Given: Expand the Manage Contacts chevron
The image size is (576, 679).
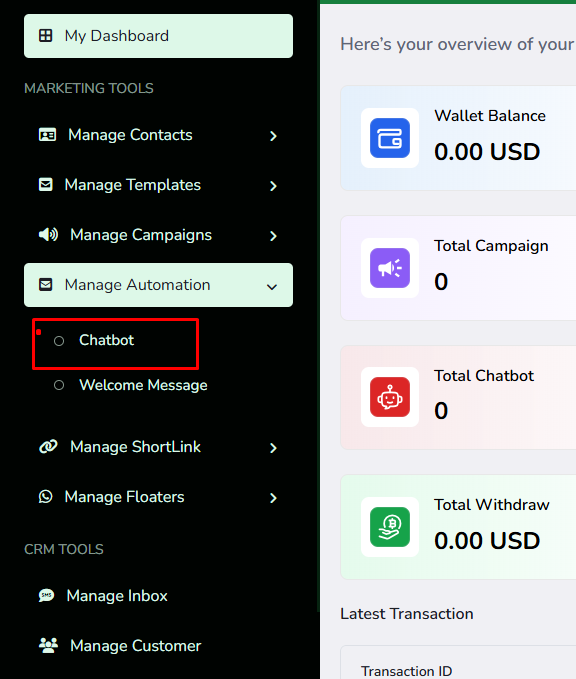Looking at the screenshot, I should [273, 136].
